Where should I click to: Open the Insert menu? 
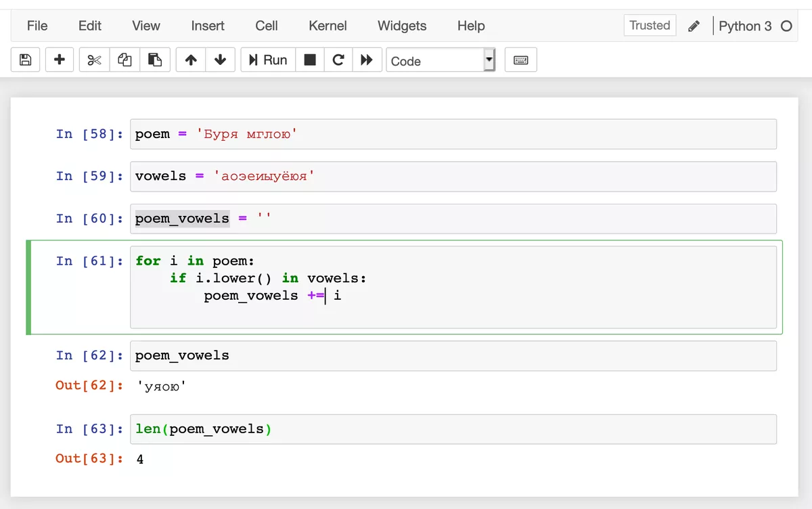(x=208, y=26)
